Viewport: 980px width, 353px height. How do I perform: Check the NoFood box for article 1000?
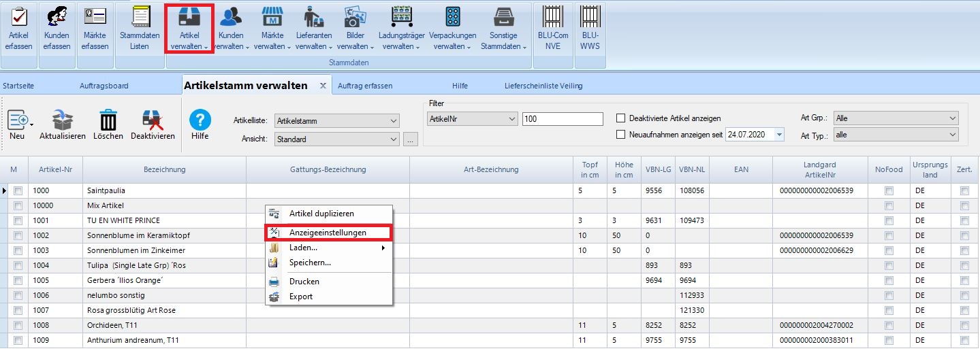coord(889,191)
